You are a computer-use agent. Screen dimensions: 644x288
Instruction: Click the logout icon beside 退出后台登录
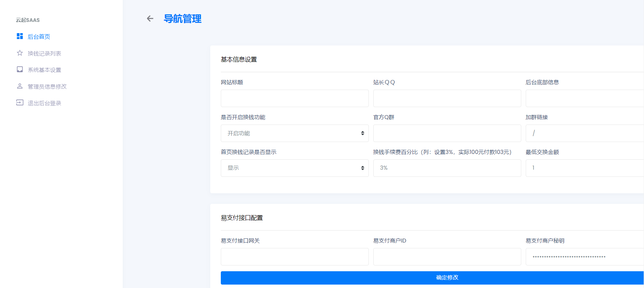[x=20, y=103]
